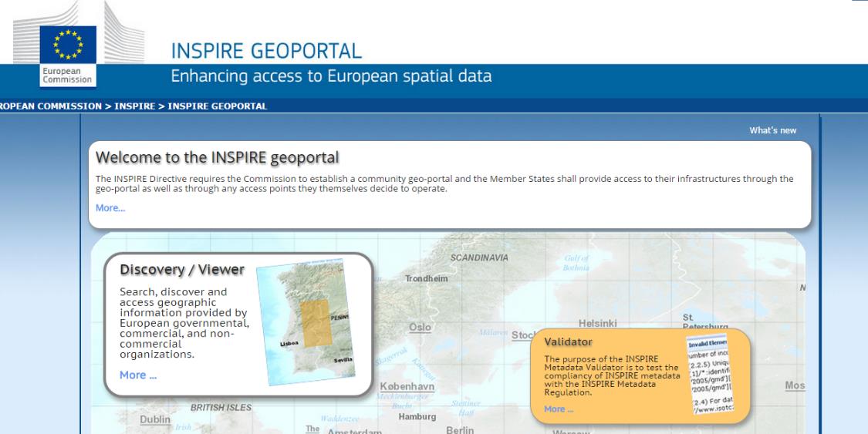The image size is (868, 434).
Task: Click the Portugal map thumbnail in Discovery card
Action: pos(306,322)
